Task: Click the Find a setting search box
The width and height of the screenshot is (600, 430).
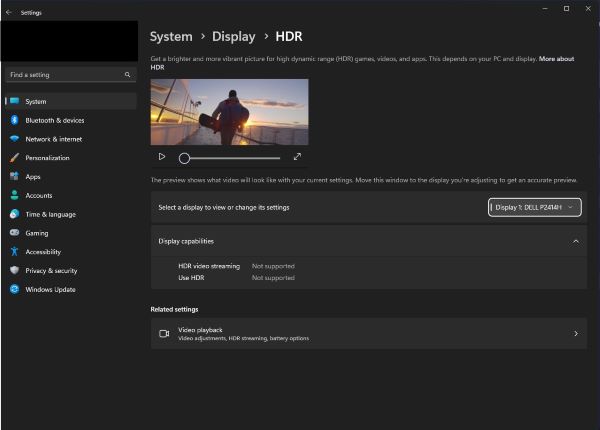Action: [x=62, y=75]
